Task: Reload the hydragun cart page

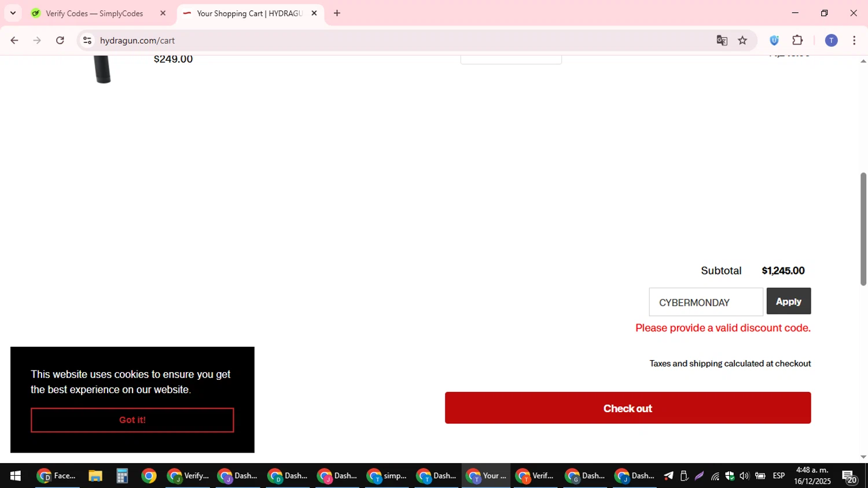Action: pos(60,41)
